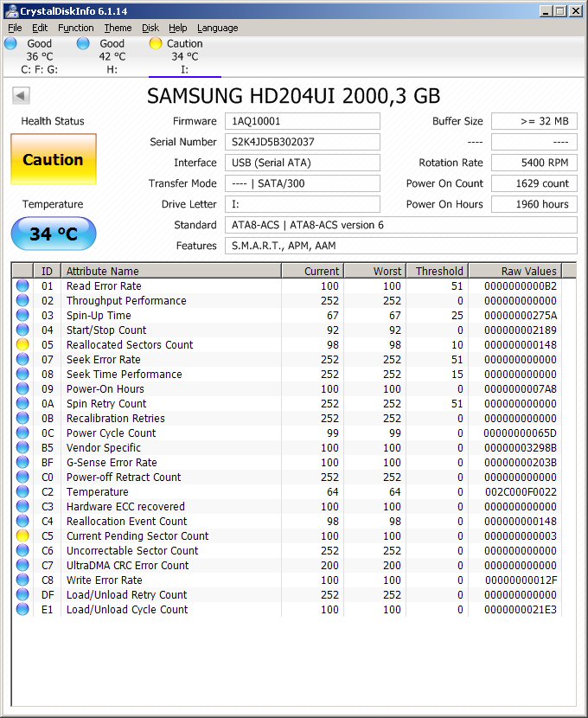
Task: Click the status orb for Start/Stop Count
Action: point(22,330)
